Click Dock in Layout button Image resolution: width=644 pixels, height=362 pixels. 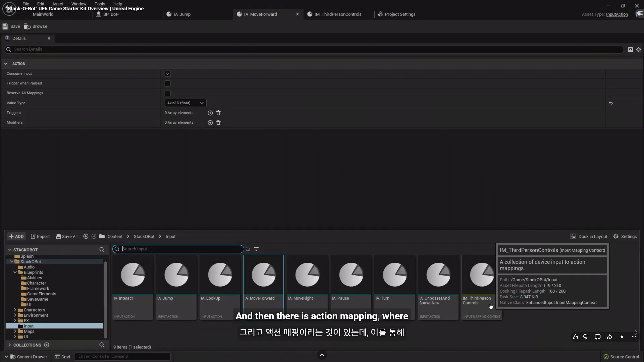[589, 237]
